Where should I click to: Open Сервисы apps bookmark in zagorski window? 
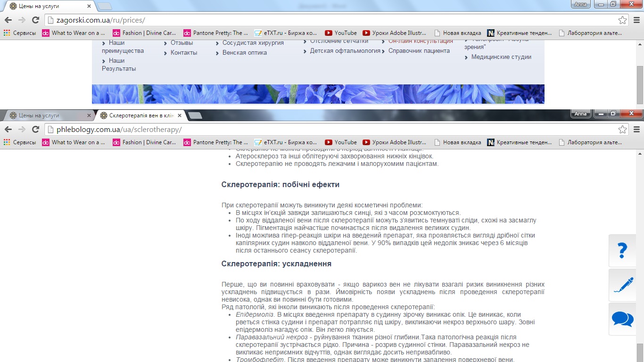tap(20, 33)
